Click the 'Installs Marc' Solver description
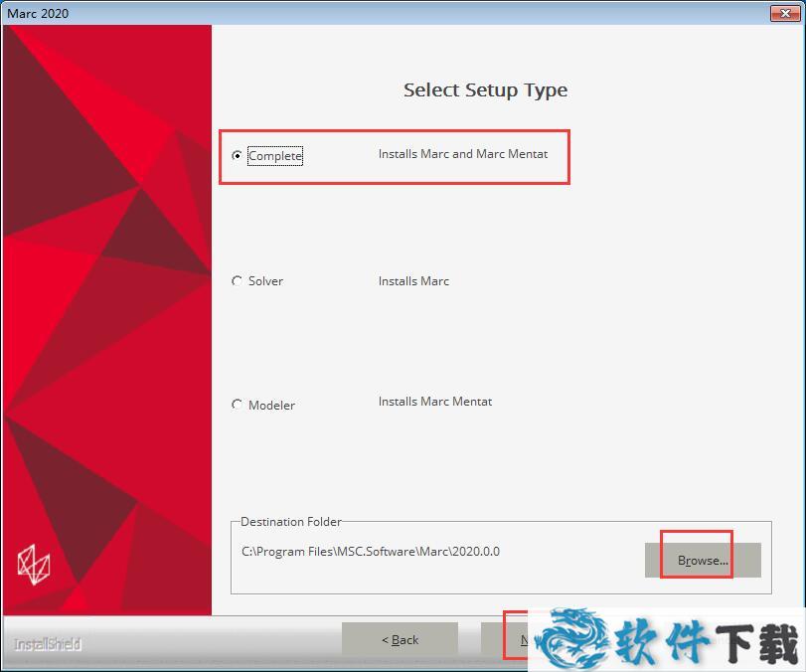The width and height of the screenshot is (806, 672). tap(413, 281)
